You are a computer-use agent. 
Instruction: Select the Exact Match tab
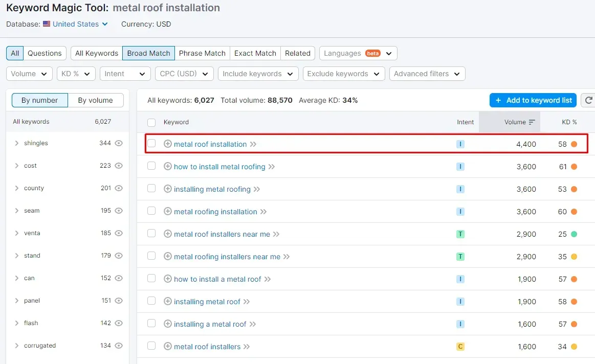tap(255, 53)
